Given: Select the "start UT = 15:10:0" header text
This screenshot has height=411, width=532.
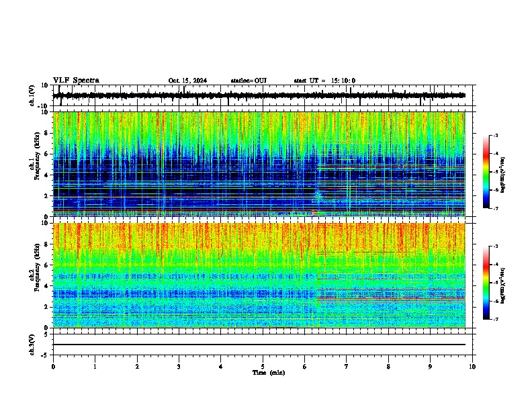Looking at the screenshot, I should pos(324,81).
